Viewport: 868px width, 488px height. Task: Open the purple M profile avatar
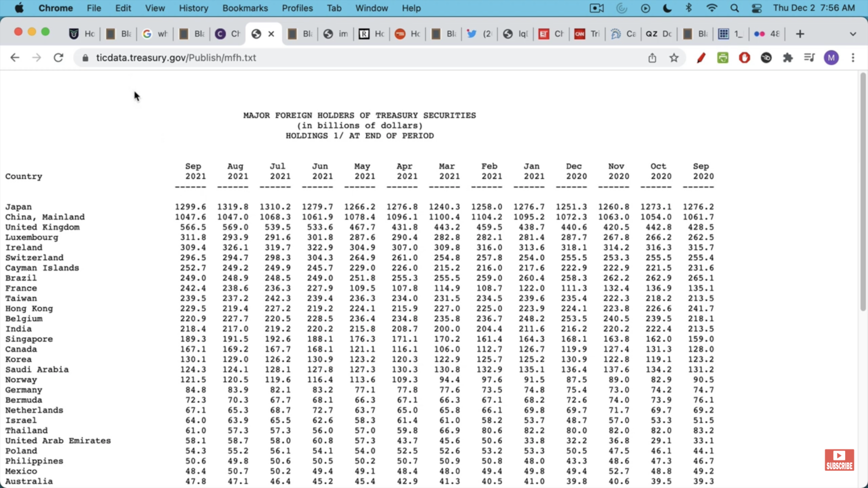(x=831, y=57)
